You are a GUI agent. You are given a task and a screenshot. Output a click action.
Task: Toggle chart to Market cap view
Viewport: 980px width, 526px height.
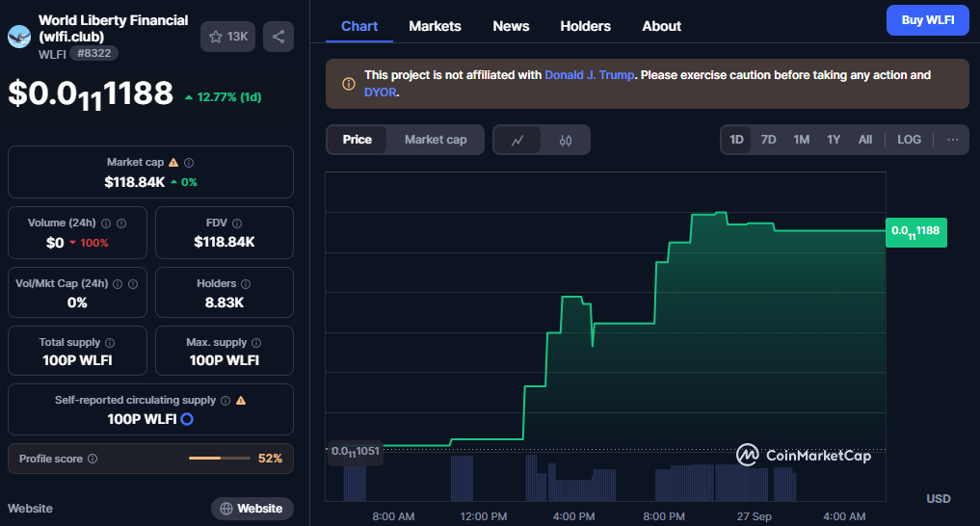[436, 140]
